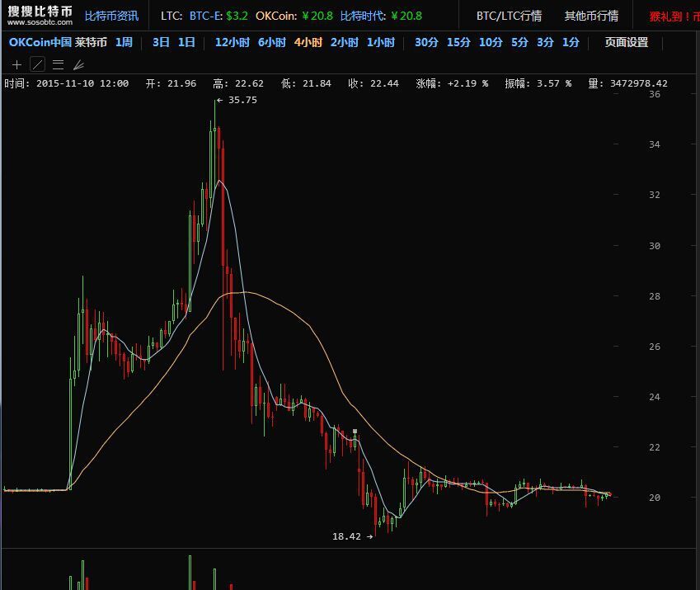Open the 比特币资讯 news link
Screen dimensions: 700x590
(x=111, y=16)
